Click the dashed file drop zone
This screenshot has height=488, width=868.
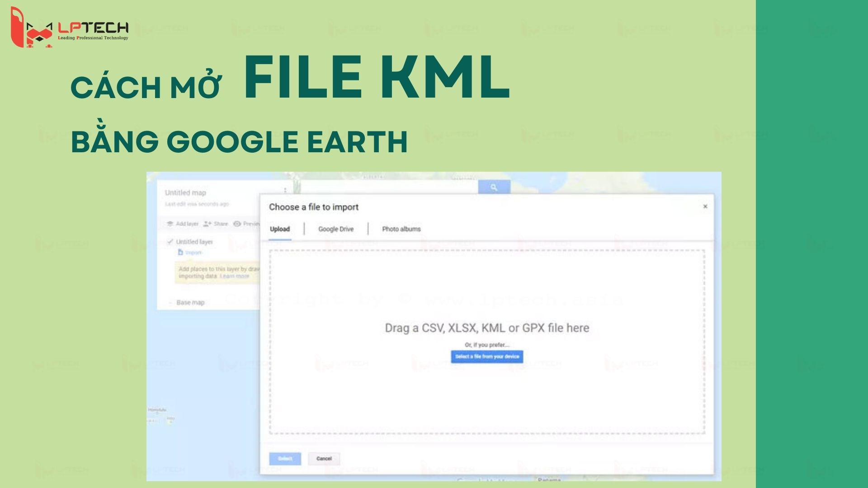487,342
